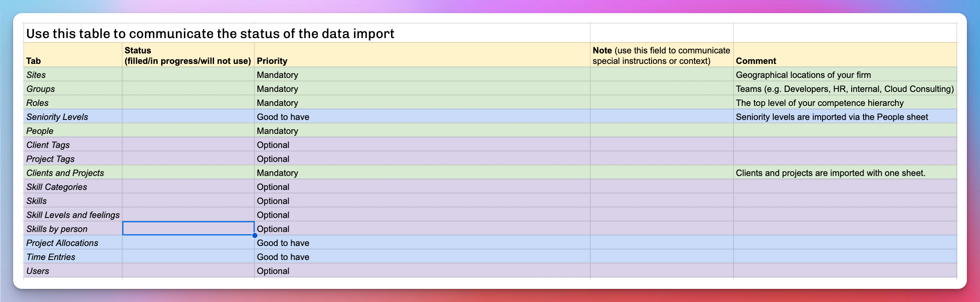The image size is (980, 302).
Task: Click the 'Seniority Levels' tab name cell
Action: [73, 116]
